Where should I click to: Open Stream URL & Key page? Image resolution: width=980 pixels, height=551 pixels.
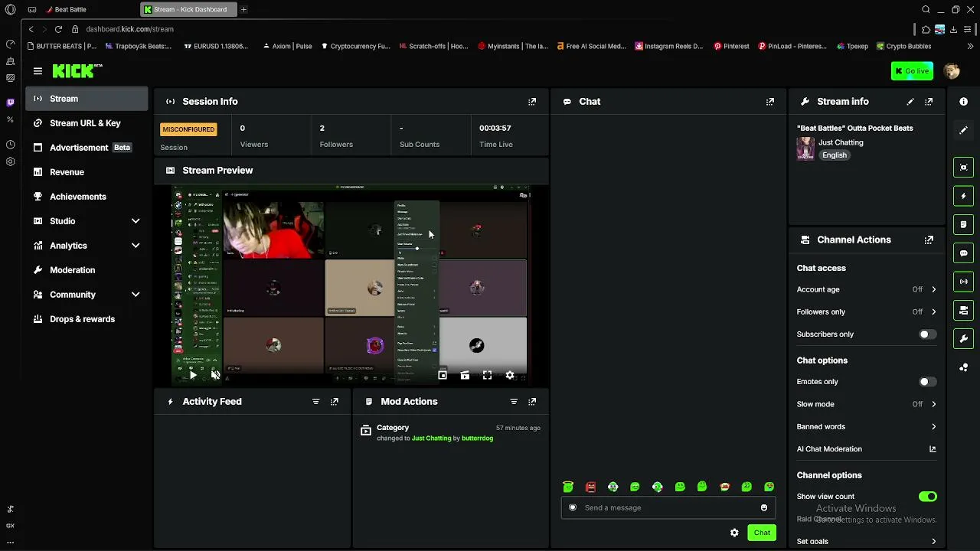tap(87, 123)
